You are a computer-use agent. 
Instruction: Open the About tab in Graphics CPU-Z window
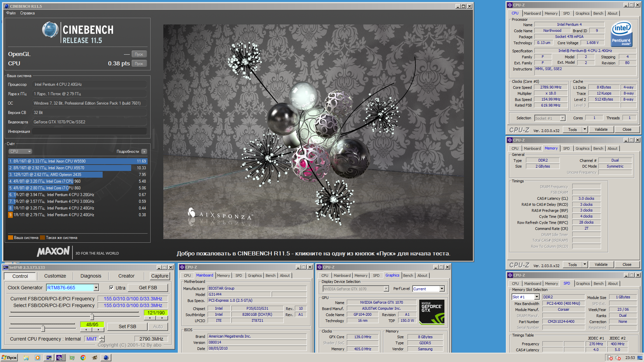[x=422, y=276]
